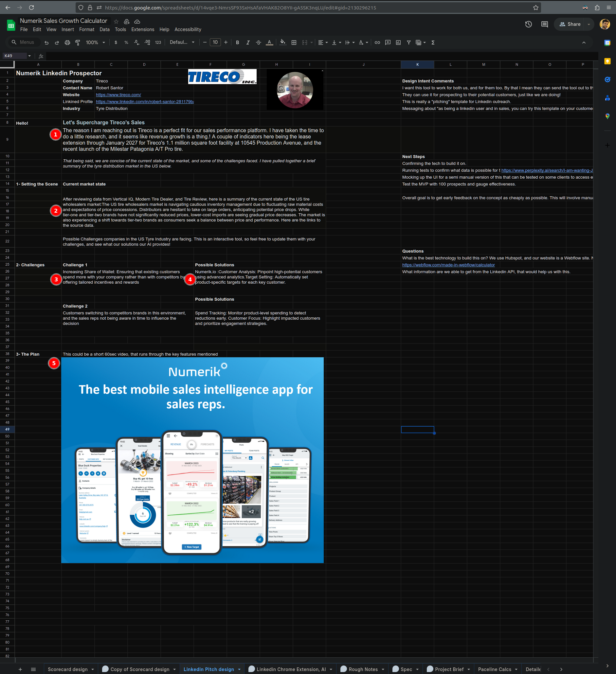Increase the font size
Image resolution: width=616 pixels, height=674 pixels.
pyautogui.click(x=226, y=43)
